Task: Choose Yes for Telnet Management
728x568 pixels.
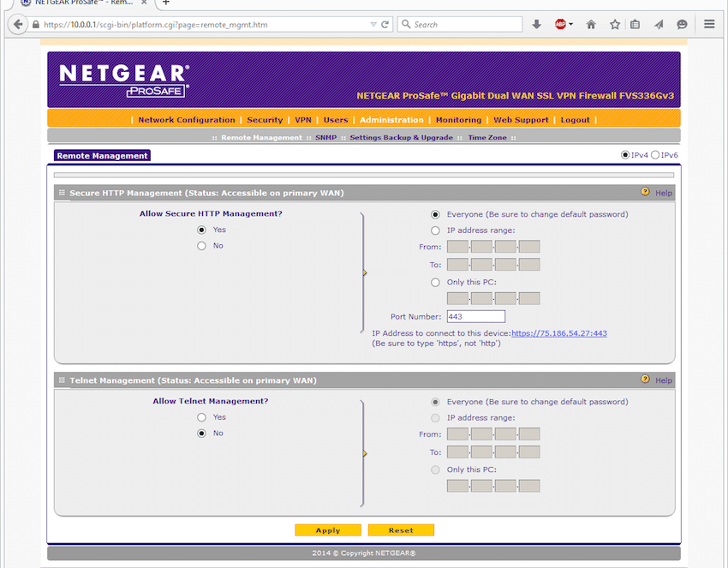Action: point(201,417)
